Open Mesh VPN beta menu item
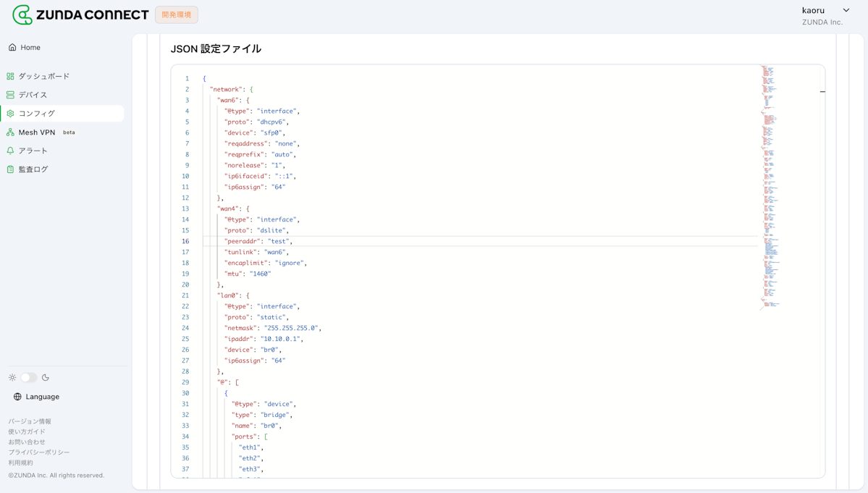This screenshot has height=493, width=868. pos(62,132)
